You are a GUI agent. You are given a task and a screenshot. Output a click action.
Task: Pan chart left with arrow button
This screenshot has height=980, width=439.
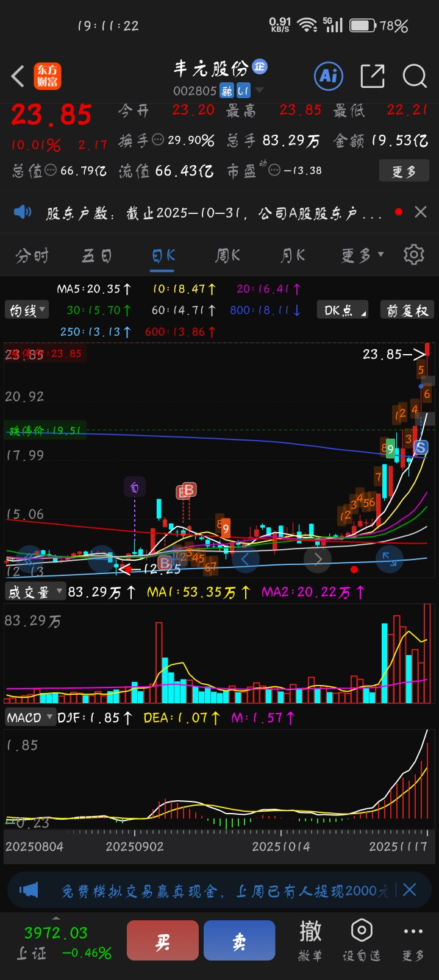[x=246, y=558]
